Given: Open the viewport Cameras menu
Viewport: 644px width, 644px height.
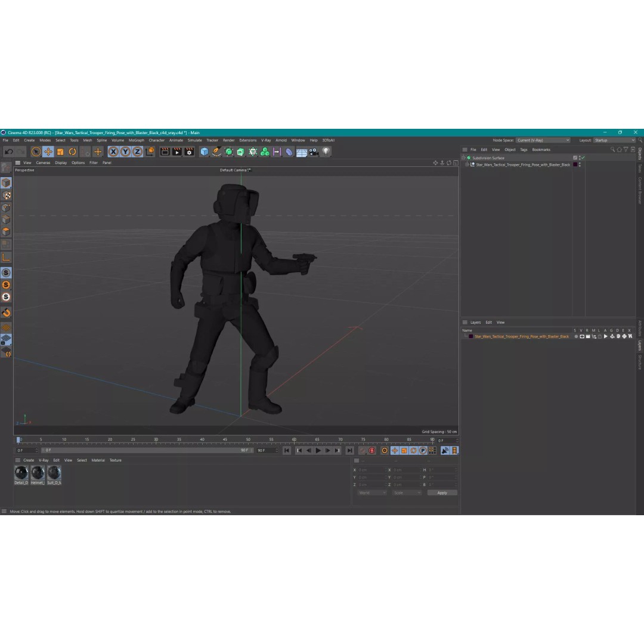Looking at the screenshot, I should [x=43, y=163].
